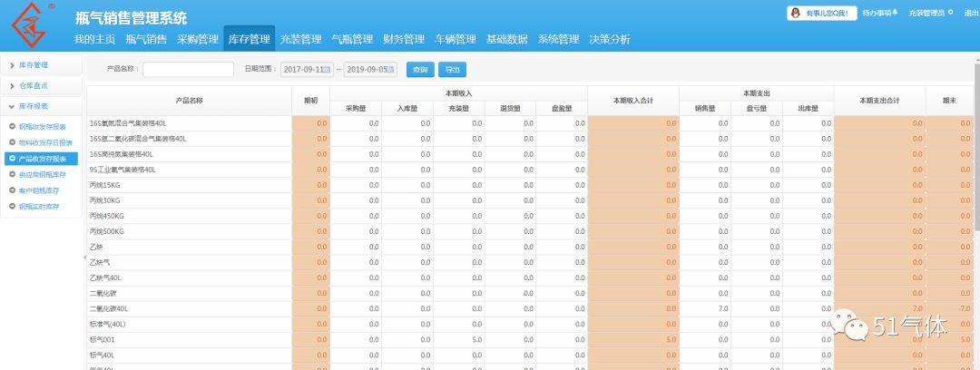Click bullet icon next to 钢瓶收发存报表
980x370 pixels.
[13, 127]
